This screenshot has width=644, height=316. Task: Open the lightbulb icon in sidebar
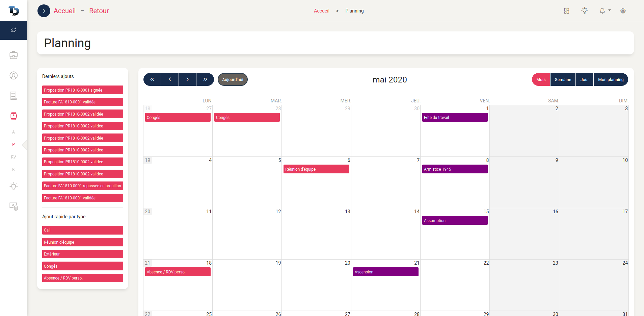coord(14,186)
